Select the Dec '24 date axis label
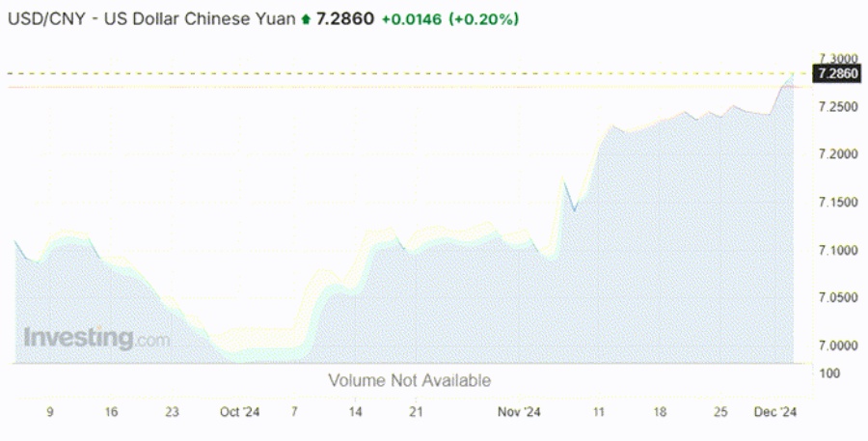The image size is (868, 441). 776,412
